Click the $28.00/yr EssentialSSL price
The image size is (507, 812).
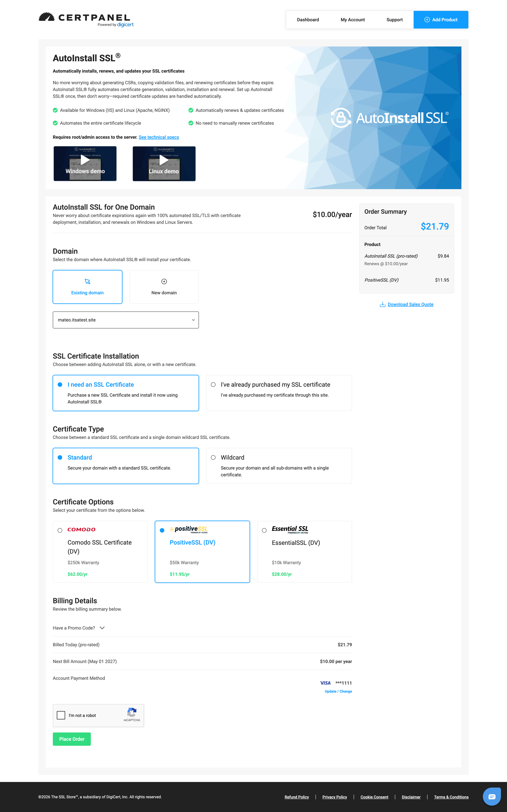tap(282, 574)
